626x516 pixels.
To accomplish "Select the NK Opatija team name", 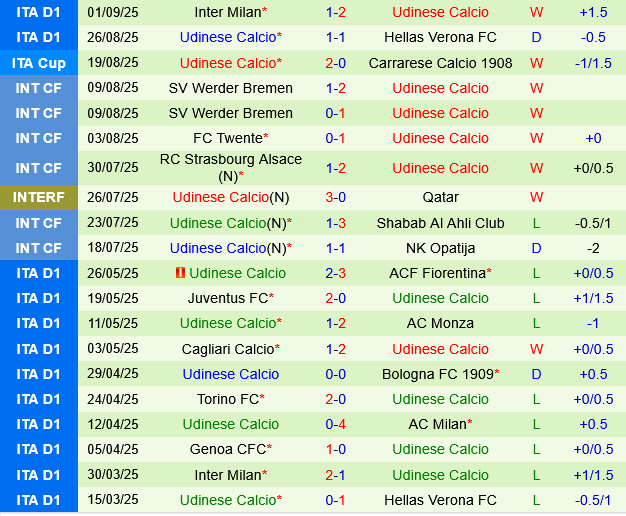I will tap(440, 248).
